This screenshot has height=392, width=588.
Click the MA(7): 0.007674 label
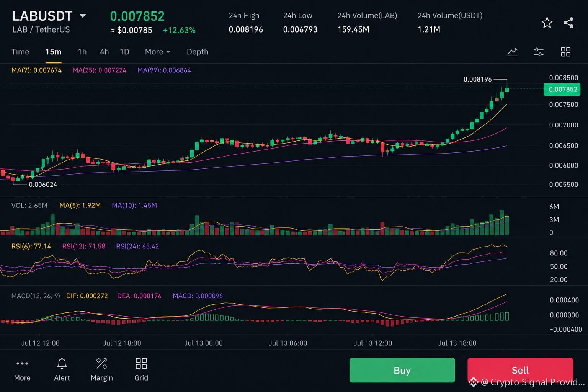[36, 70]
